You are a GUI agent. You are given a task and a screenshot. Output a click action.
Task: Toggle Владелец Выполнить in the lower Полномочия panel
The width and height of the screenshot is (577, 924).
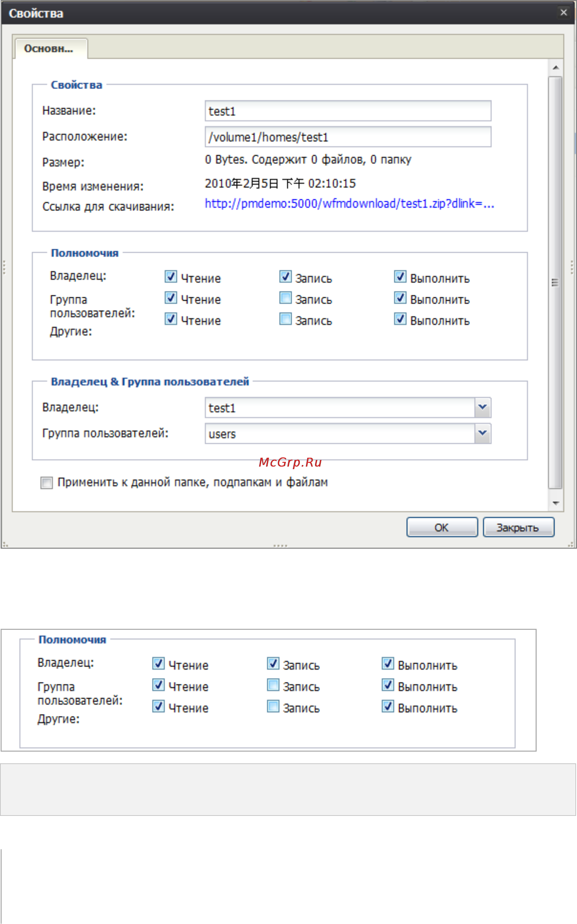(x=388, y=663)
